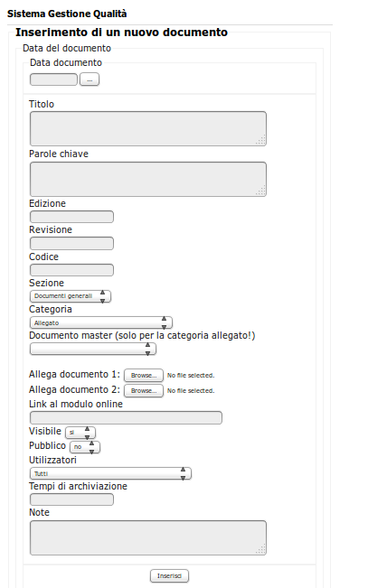Image resolution: width=368 pixels, height=588 pixels.
Task: Click into the Titolo text area
Action: pos(148,128)
